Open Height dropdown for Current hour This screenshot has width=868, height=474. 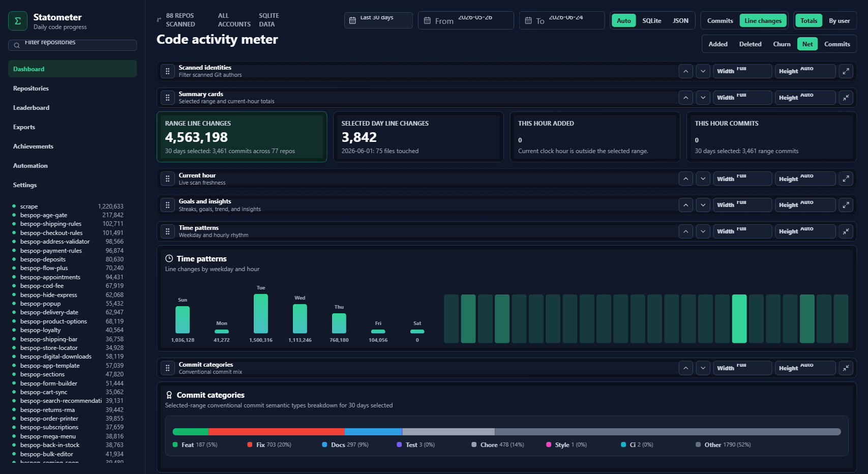(805, 179)
